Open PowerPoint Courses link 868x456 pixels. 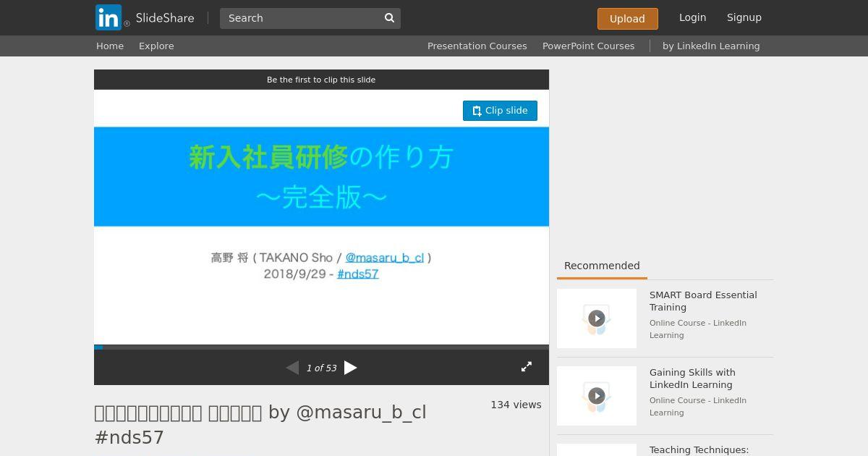click(x=588, y=46)
